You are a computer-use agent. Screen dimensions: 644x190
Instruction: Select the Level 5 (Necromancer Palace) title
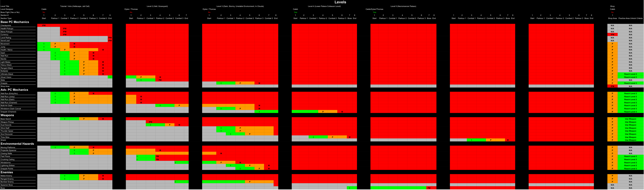(403, 6)
